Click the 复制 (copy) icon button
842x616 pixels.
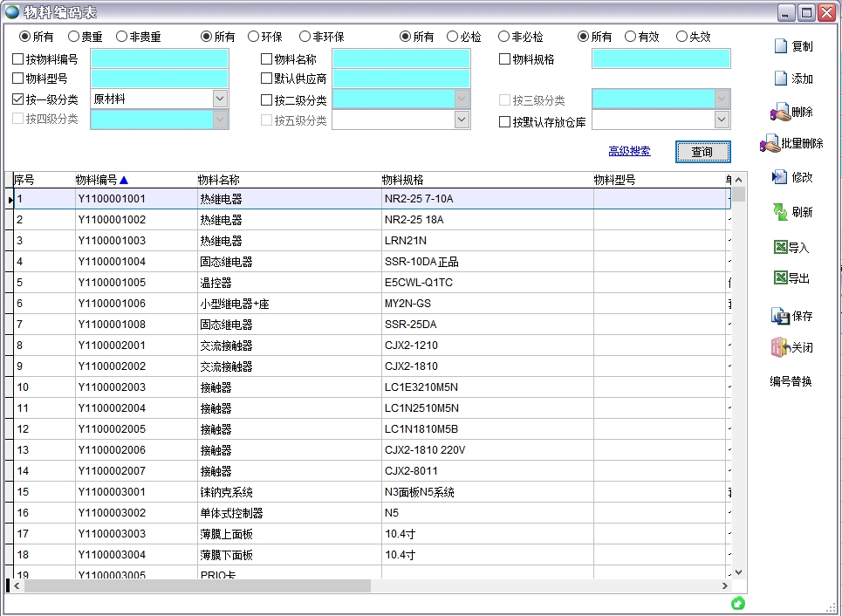click(x=781, y=46)
